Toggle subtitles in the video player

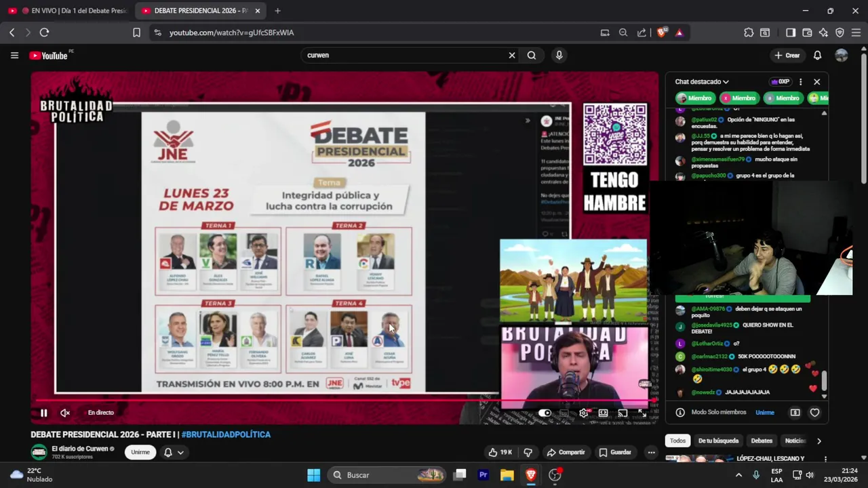(564, 413)
